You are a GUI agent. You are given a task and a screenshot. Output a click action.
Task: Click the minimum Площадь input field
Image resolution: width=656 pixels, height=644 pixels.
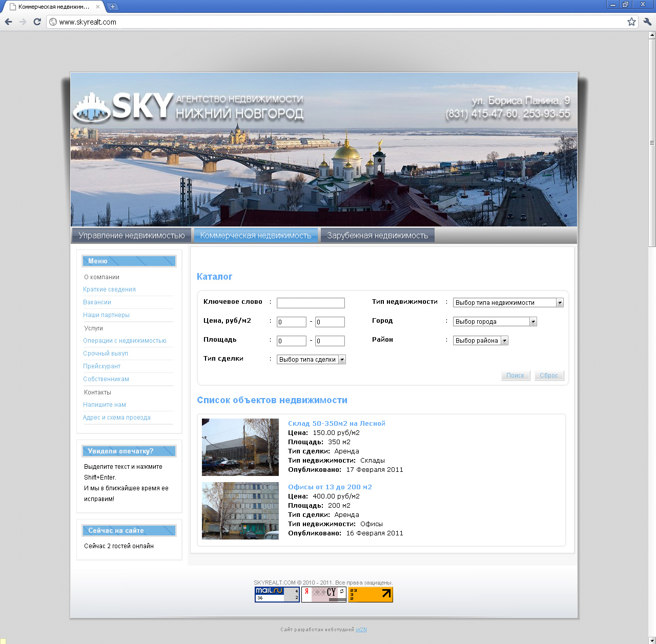(x=292, y=341)
